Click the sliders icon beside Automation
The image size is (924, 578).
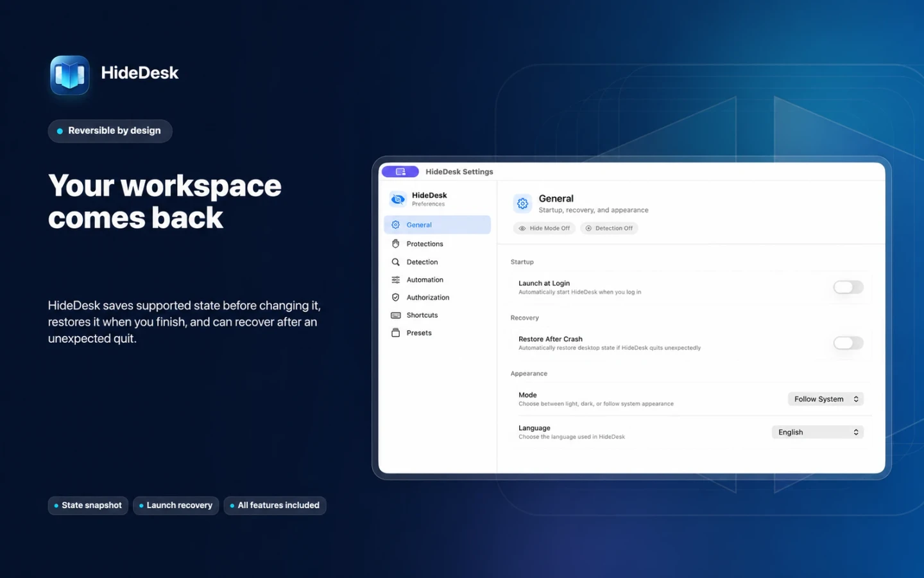395,280
